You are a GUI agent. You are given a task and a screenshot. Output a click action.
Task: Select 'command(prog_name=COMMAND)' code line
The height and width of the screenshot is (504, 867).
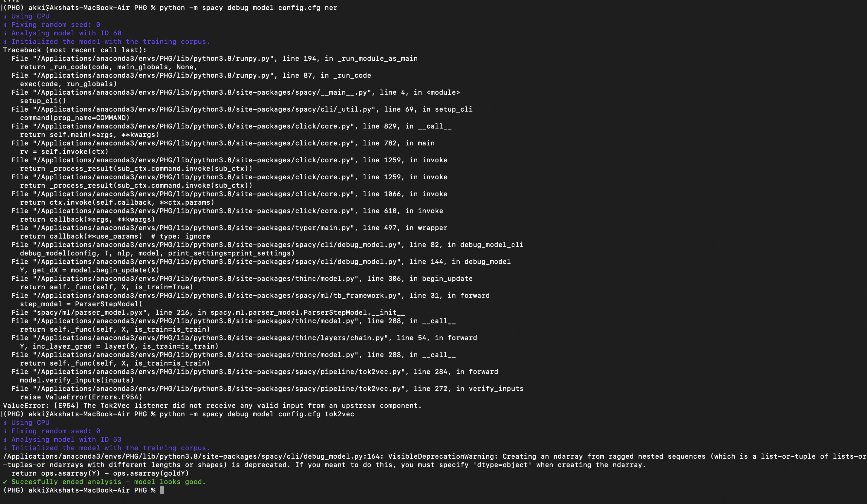(75, 118)
